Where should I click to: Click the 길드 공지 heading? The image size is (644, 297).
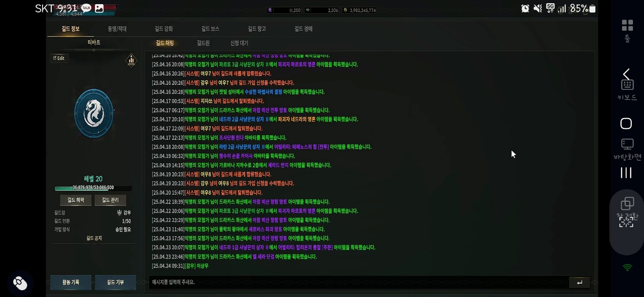(94, 238)
